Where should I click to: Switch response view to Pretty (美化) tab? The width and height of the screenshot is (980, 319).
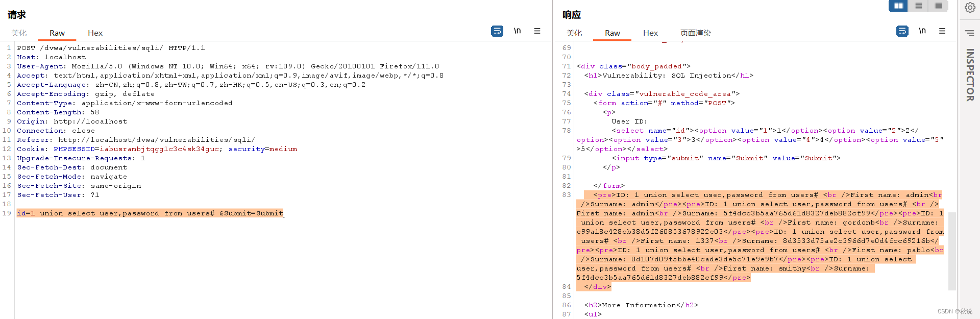click(x=574, y=33)
